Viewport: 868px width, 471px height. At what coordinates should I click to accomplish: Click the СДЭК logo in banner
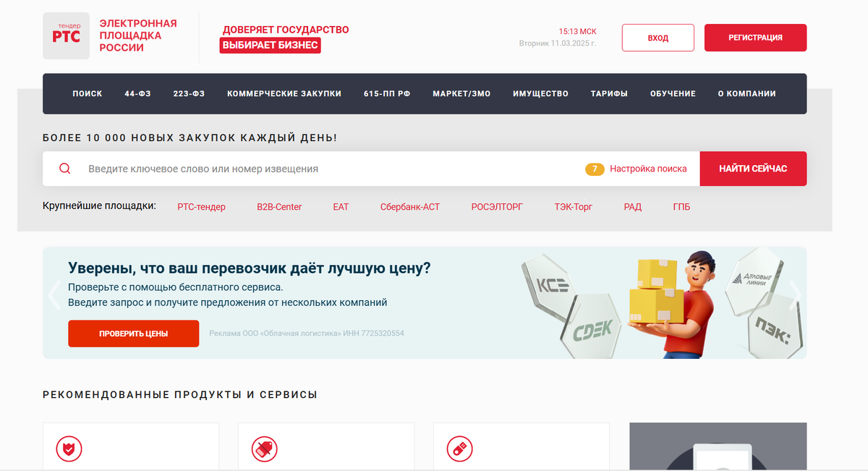[x=592, y=332]
